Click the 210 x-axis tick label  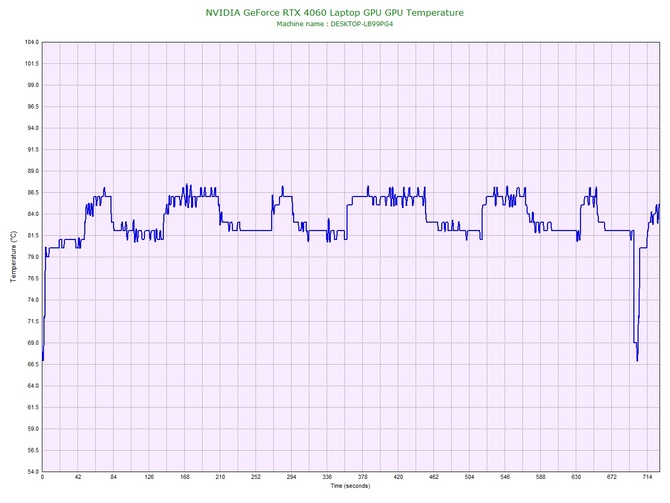[220, 477]
